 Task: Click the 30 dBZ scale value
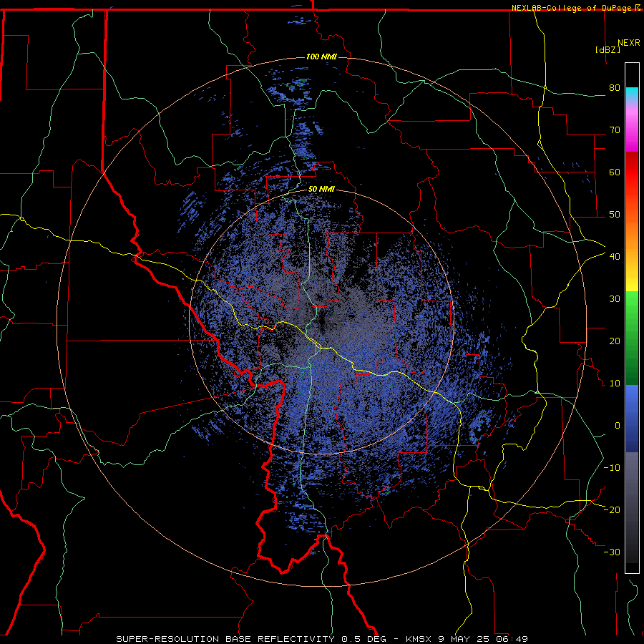coord(615,298)
